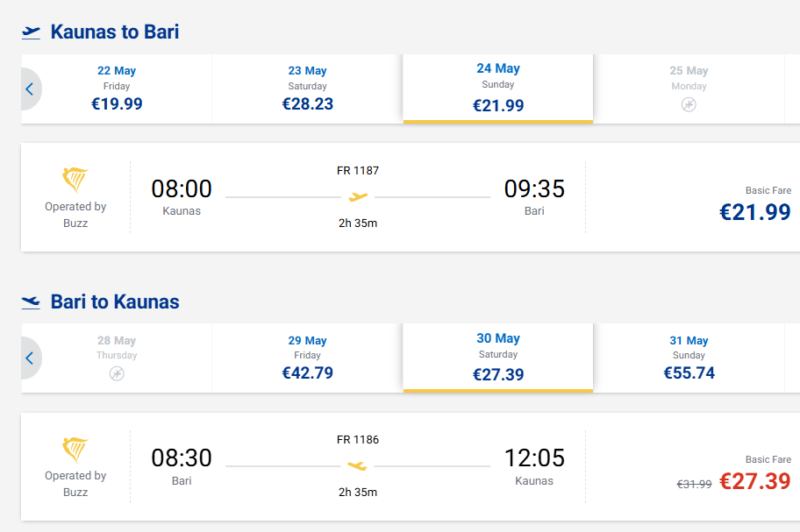Click the no-flight icon under 25 May Monday

coord(689,105)
